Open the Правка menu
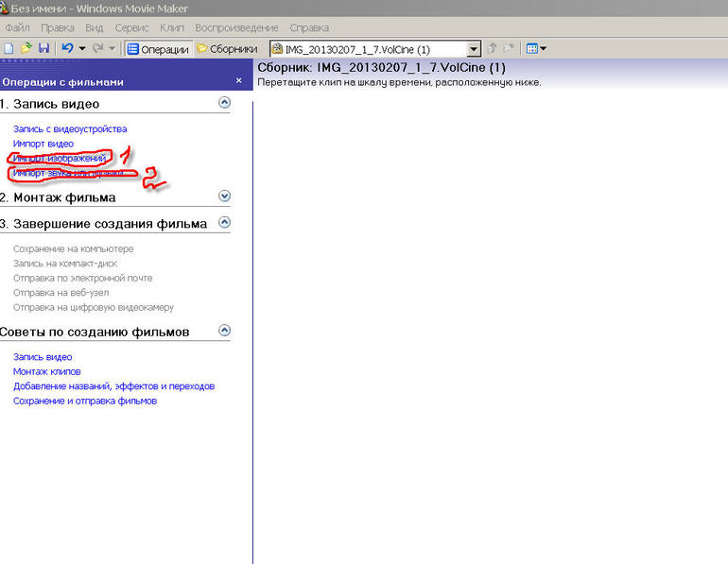The width and height of the screenshot is (728, 564). point(58,27)
